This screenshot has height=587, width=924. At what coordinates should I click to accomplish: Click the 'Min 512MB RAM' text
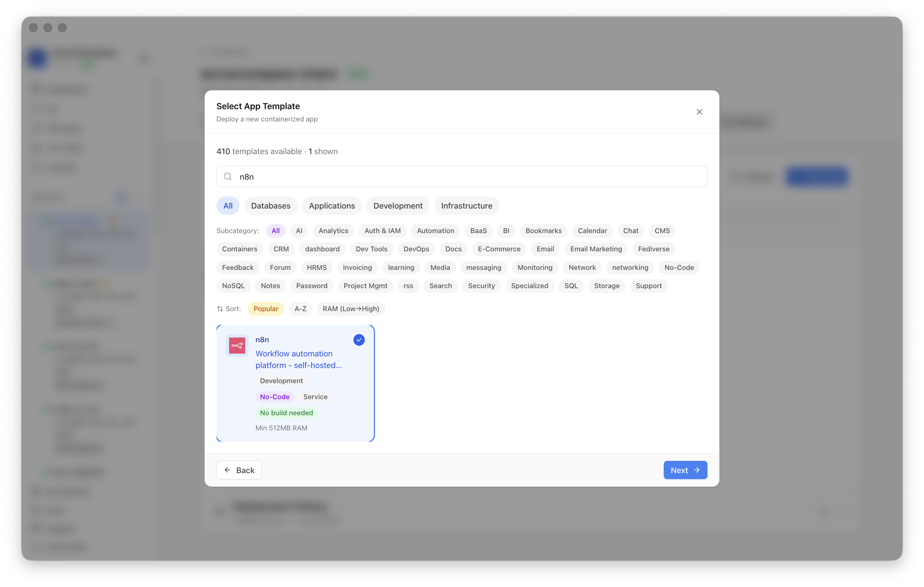click(x=281, y=428)
